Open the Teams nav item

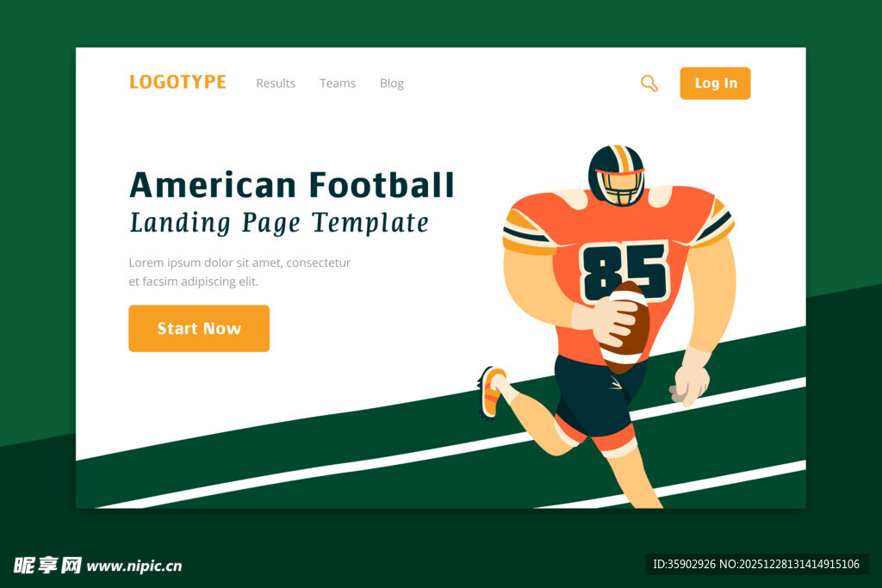(x=338, y=84)
